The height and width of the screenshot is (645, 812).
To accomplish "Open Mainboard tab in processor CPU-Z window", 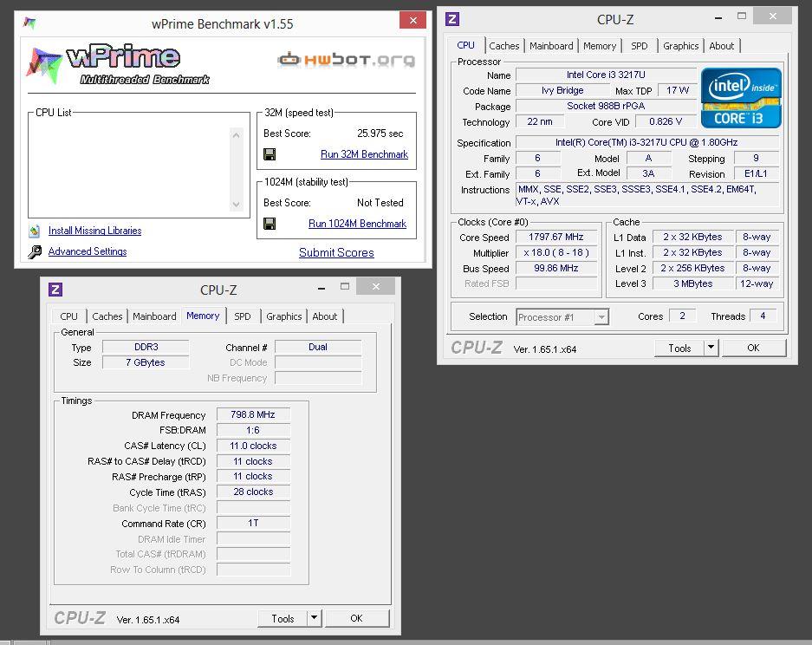I will 551,46.
